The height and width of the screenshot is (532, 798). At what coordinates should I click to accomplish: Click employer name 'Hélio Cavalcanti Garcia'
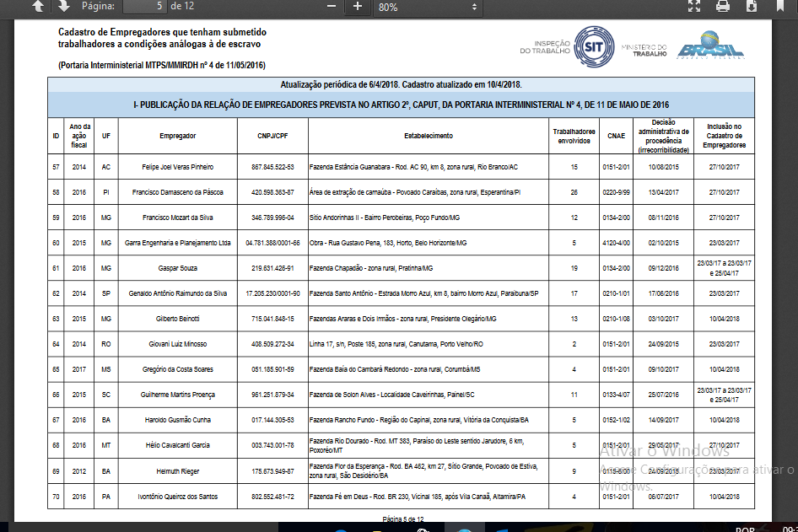[178, 445]
